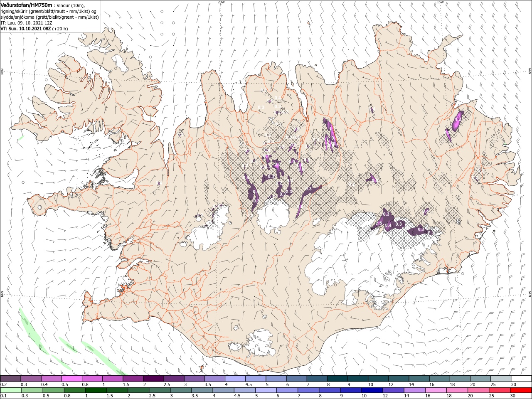Select the bright magenta 0.5 snow legend swatch
532x399 pixels.
72,379
